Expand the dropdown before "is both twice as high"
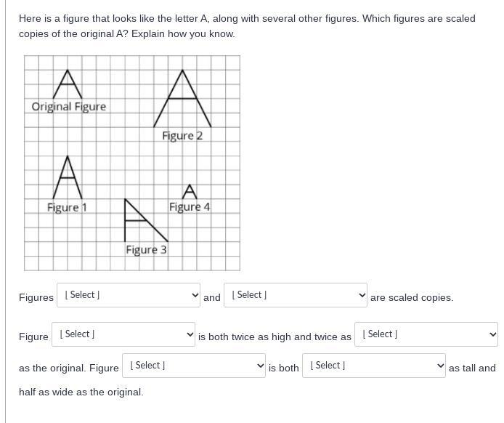504x423 pixels. [123, 334]
